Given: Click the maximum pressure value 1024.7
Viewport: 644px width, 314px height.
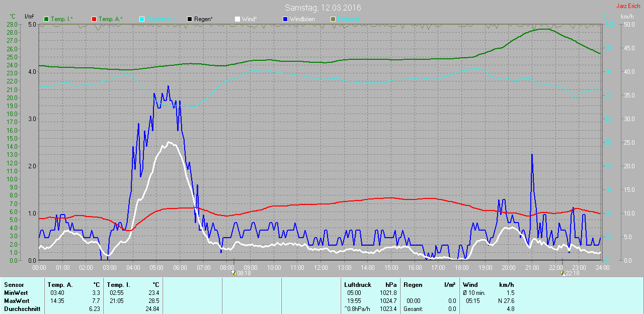Looking at the screenshot, I should (388, 300).
